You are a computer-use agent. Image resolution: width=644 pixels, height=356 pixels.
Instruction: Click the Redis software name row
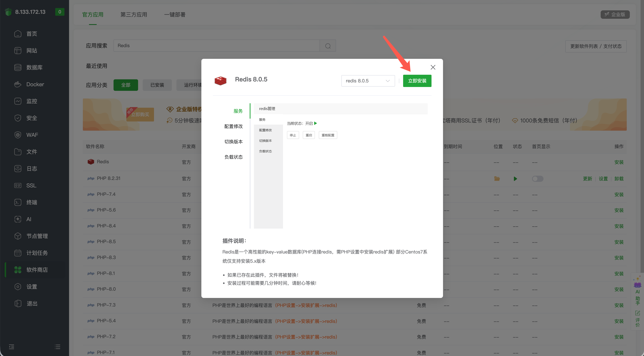coord(103,162)
